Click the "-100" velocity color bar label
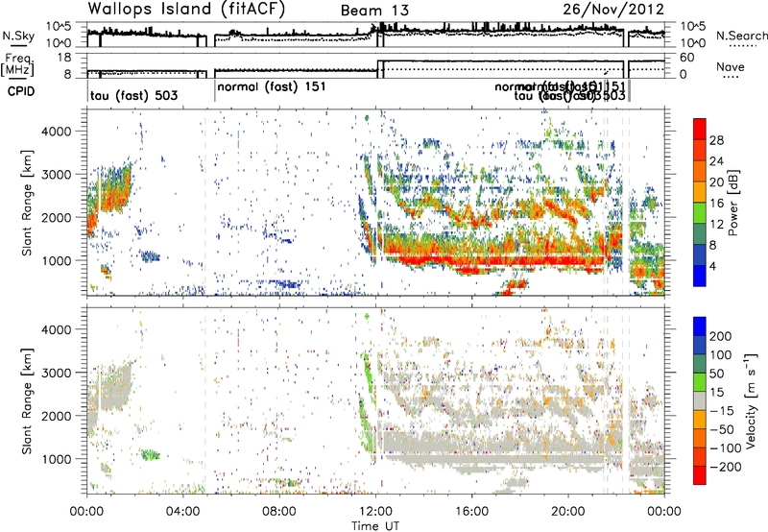 click(726, 448)
